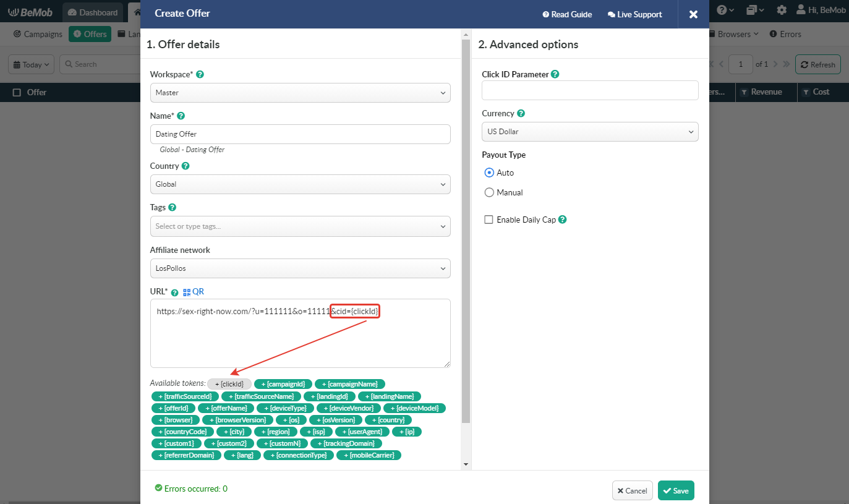The image size is (849, 504).
Task: Enable the Daily Cap checkbox
Action: point(488,220)
